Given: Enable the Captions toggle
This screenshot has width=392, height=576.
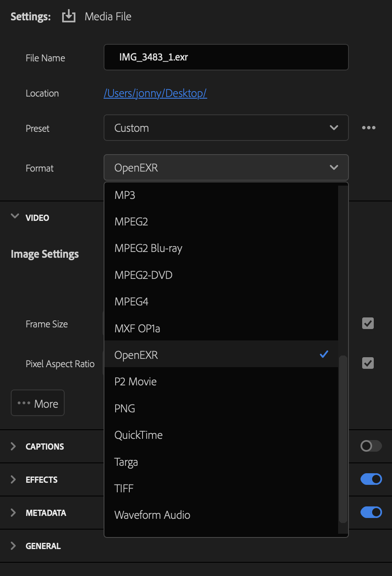Looking at the screenshot, I should [x=370, y=446].
